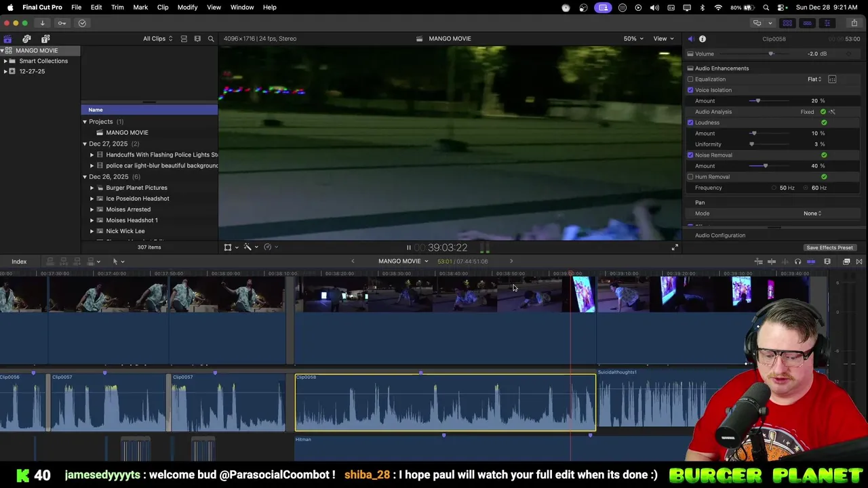Image resolution: width=868 pixels, height=488 pixels.
Task: Open the Transitions browser icon
Action: pyautogui.click(x=859, y=262)
